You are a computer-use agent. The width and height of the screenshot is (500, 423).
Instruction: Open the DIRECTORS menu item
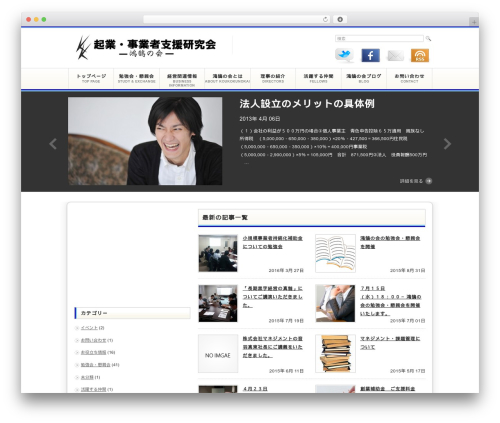pyautogui.click(x=273, y=78)
